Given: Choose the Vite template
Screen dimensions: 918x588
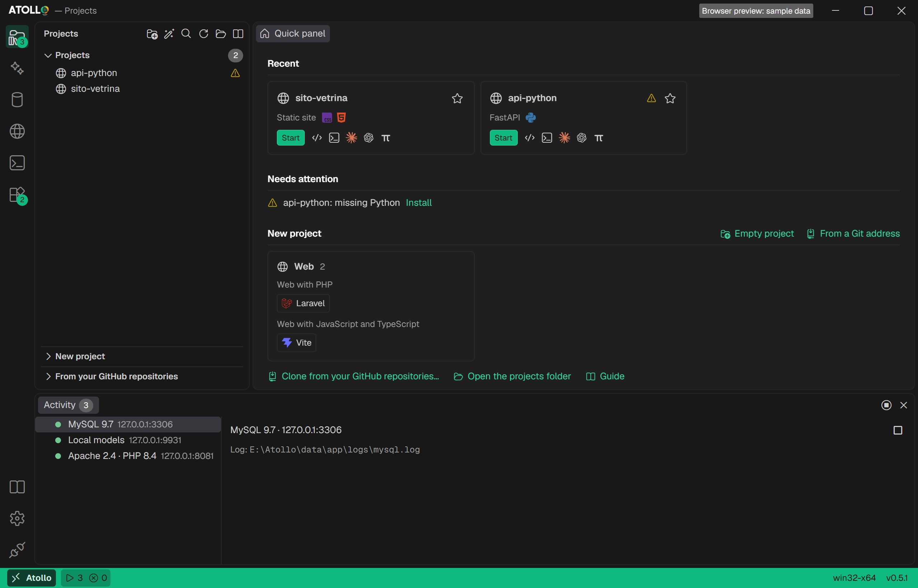Looking at the screenshot, I should coord(296,343).
